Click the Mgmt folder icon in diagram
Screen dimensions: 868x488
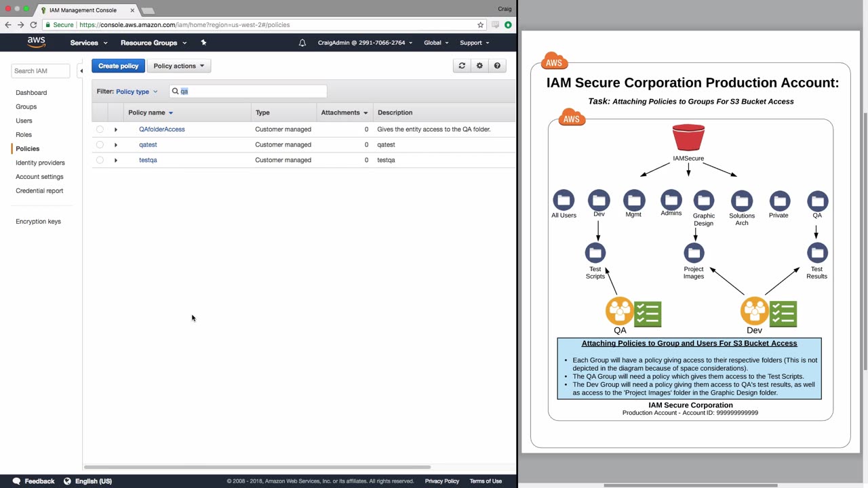coord(634,201)
